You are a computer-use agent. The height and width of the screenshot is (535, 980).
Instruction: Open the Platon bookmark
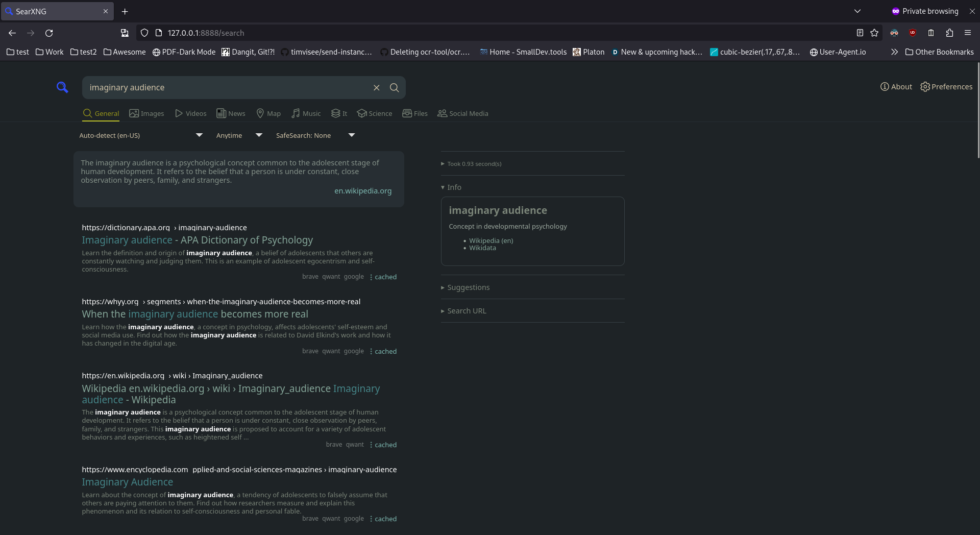(x=589, y=52)
